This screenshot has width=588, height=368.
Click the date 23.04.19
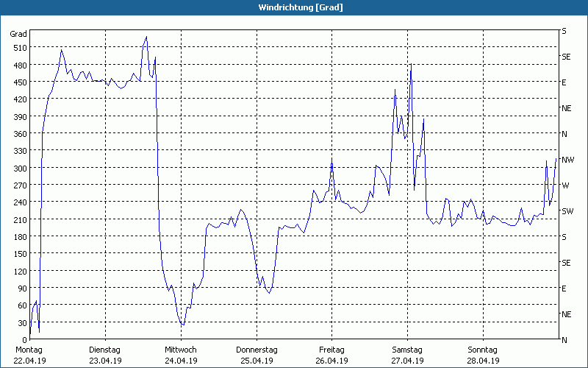pos(105,361)
